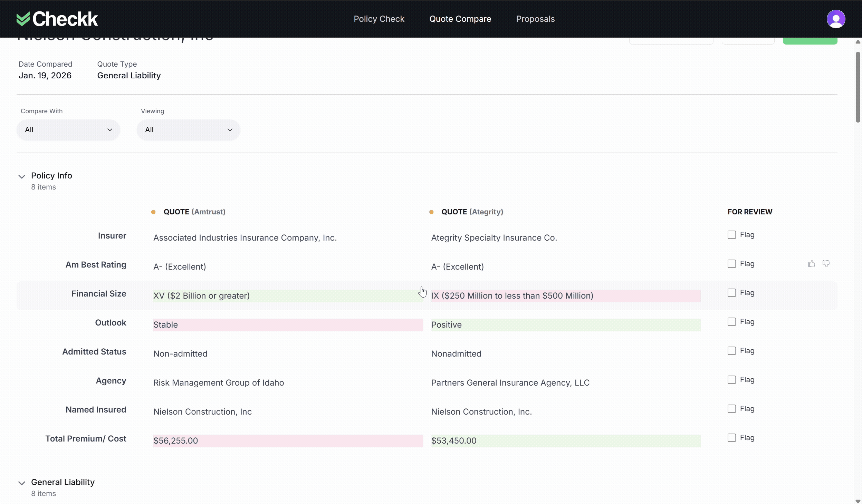Flag the Named Insured row
This screenshot has width=862, height=504.
(731, 409)
